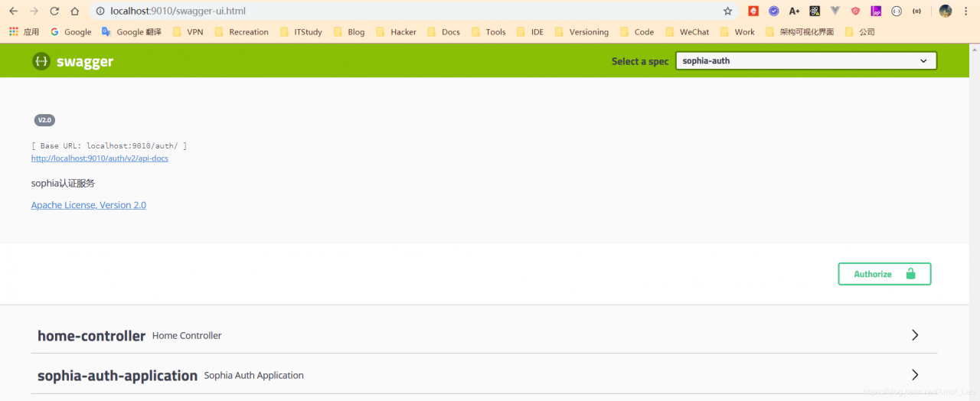Open the Blog bookmark folder
The width and height of the screenshot is (980, 401).
pos(349,32)
